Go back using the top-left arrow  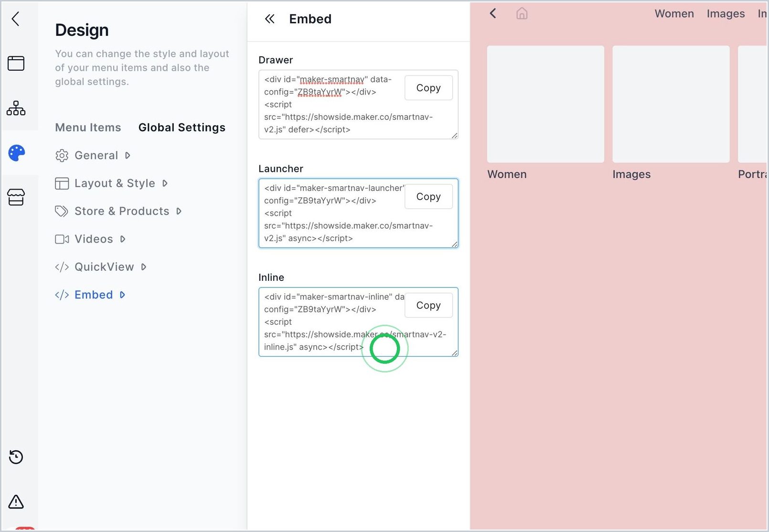coord(16,19)
